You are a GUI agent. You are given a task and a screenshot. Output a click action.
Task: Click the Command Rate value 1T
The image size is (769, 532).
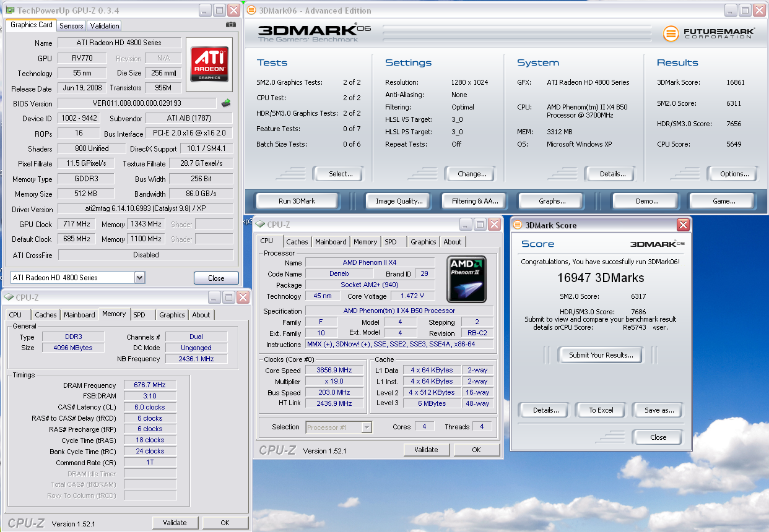(150, 463)
